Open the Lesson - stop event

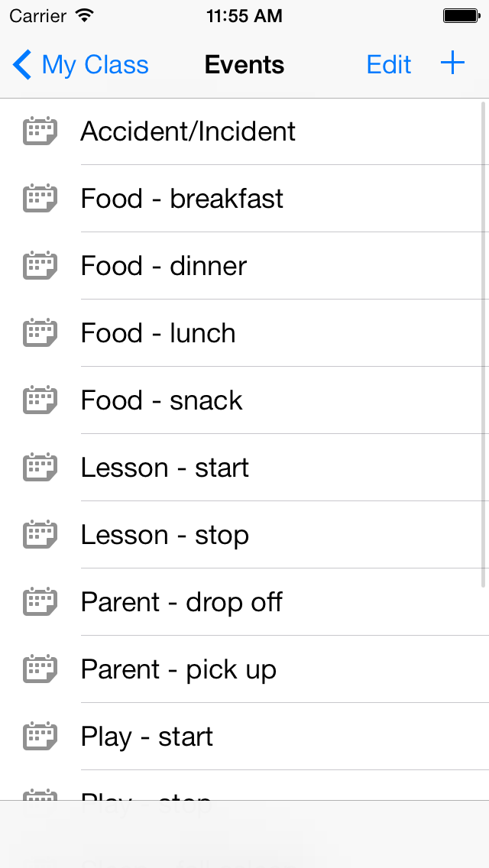coord(244,535)
